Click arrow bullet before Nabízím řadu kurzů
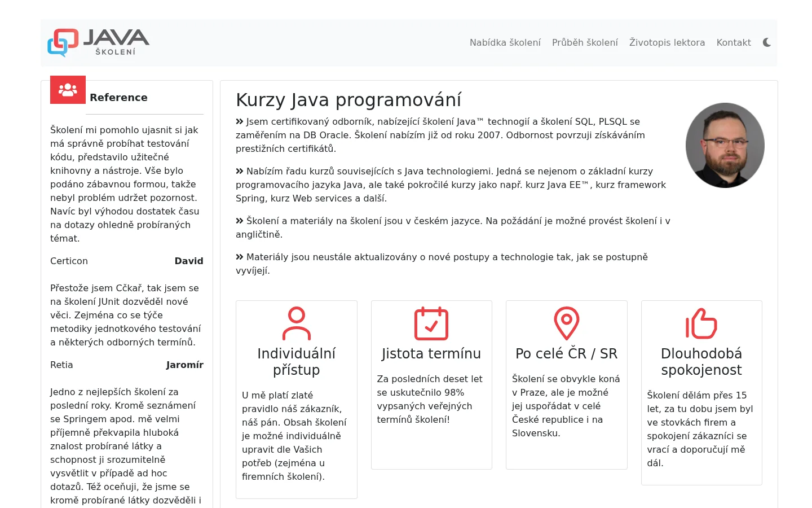This screenshot has width=812, height=508. (240, 171)
